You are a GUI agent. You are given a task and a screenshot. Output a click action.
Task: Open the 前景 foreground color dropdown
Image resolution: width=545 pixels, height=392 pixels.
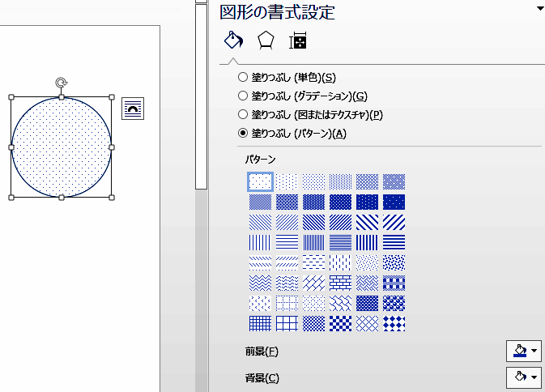(x=523, y=351)
